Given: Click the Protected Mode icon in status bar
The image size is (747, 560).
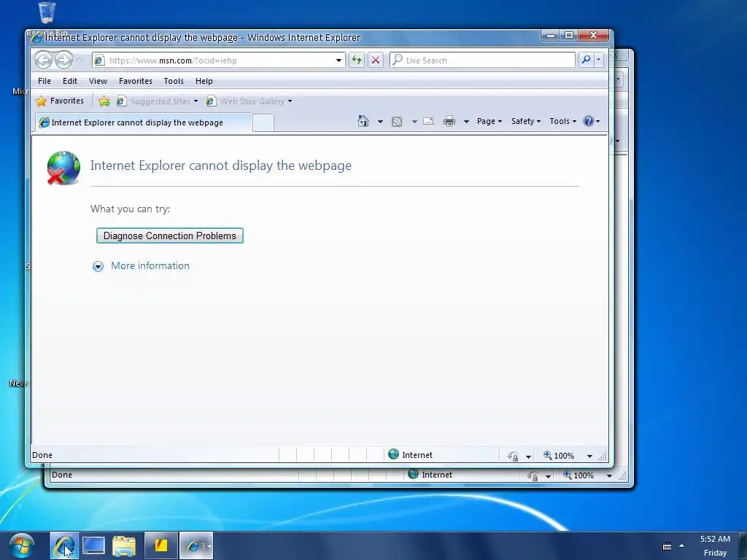Looking at the screenshot, I should tap(513, 456).
